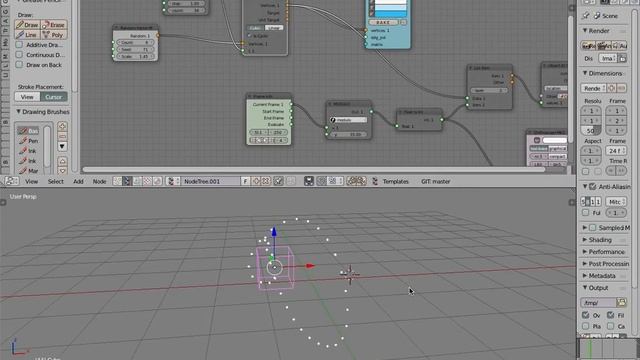The width and height of the screenshot is (640, 360).
Task: Open the Mitchell filter dropdown
Action: (616, 202)
